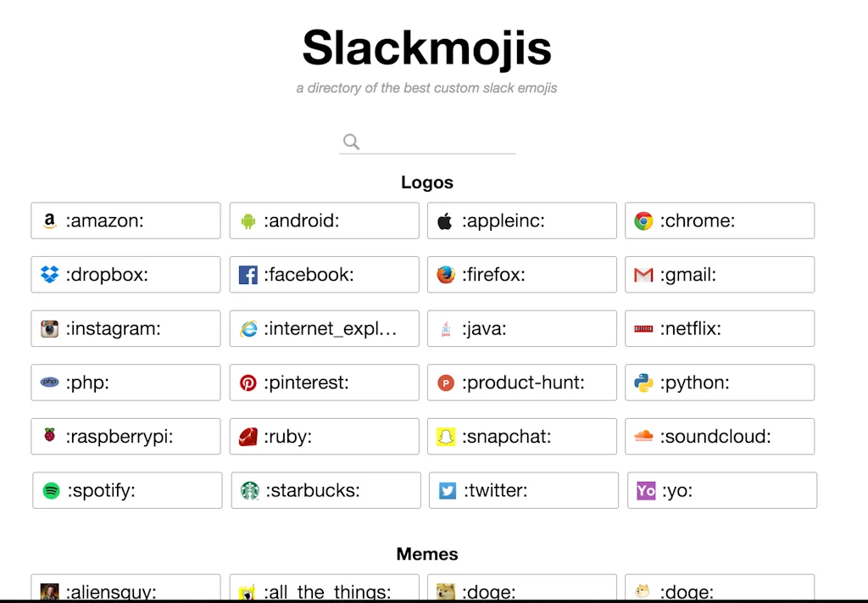
Task: Select the Apple Inc logo emoji
Action: pyautogui.click(x=445, y=221)
